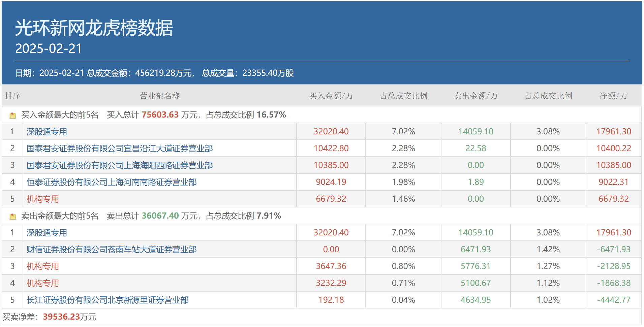Open 国泰君安证券宜昌沿江大道证券营业部 link

point(120,149)
